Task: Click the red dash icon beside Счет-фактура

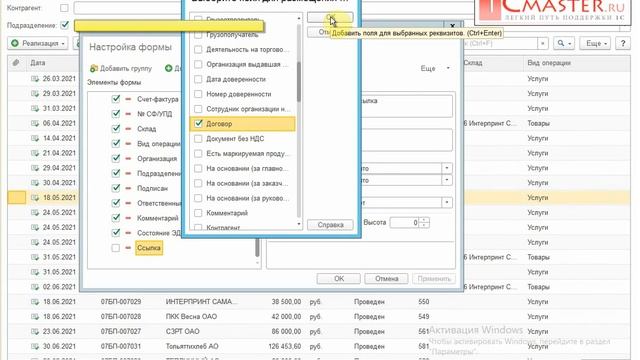Action: [x=128, y=99]
